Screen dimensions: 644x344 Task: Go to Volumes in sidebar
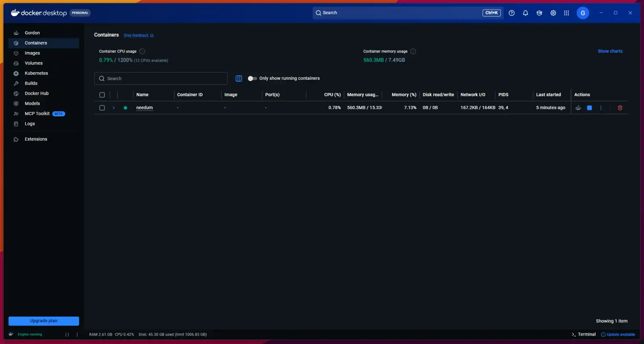pyautogui.click(x=43, y=63)
